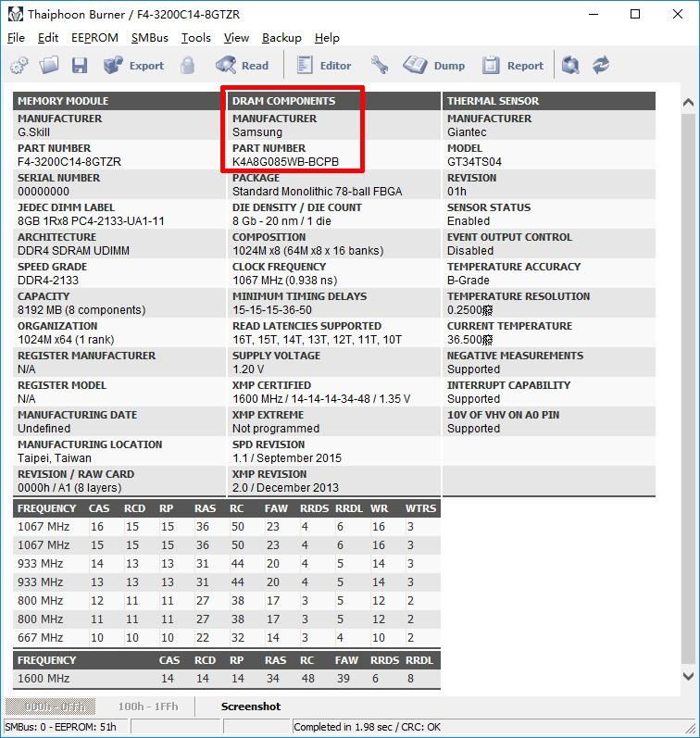
Task: Click the Export toolbar button
Action: (x=133, y=66)
